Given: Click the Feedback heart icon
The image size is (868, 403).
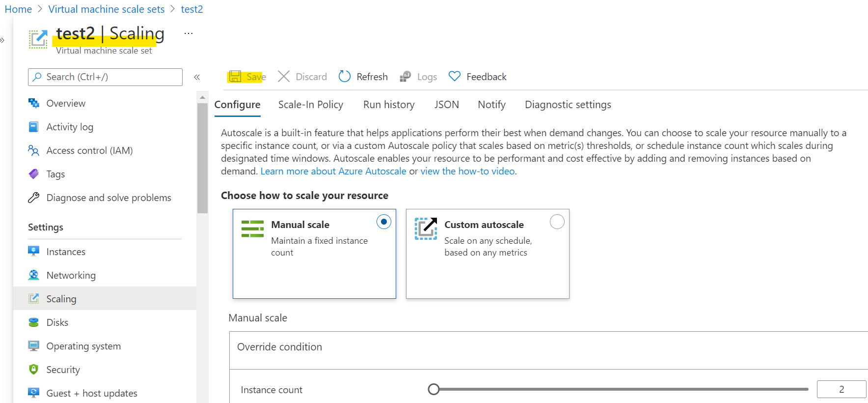Looking at the screenshot, I should tap(455, 76).
